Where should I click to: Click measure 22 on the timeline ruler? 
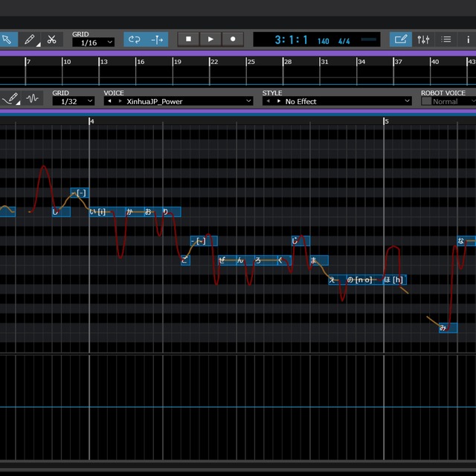(x=213, y=62)
